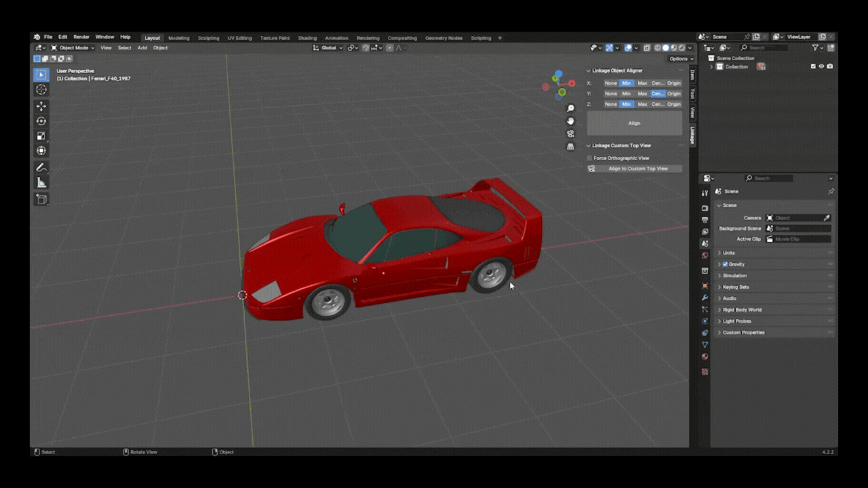Open the World properties tab icon
Image resolution: width=868 pixels, height=488 pixels.
click(705, 256)
